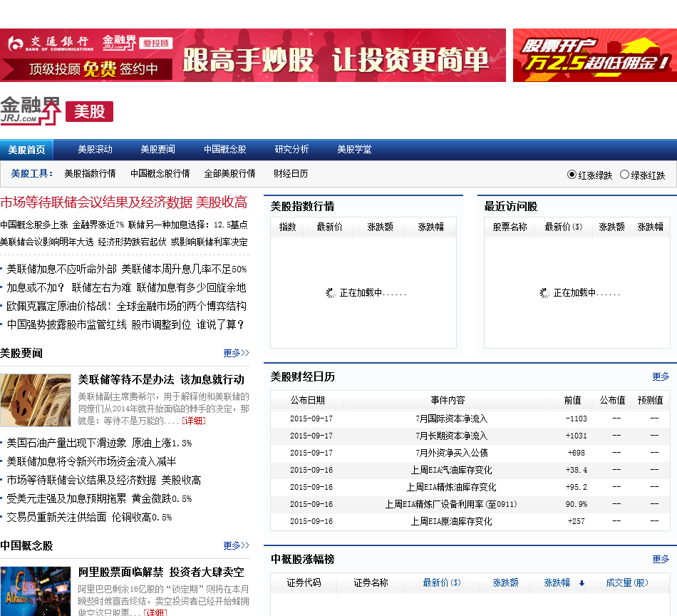Click the dollar-sign money thumbnail image
The width and height of the screenshot is (677, 616).
point(36,401)
